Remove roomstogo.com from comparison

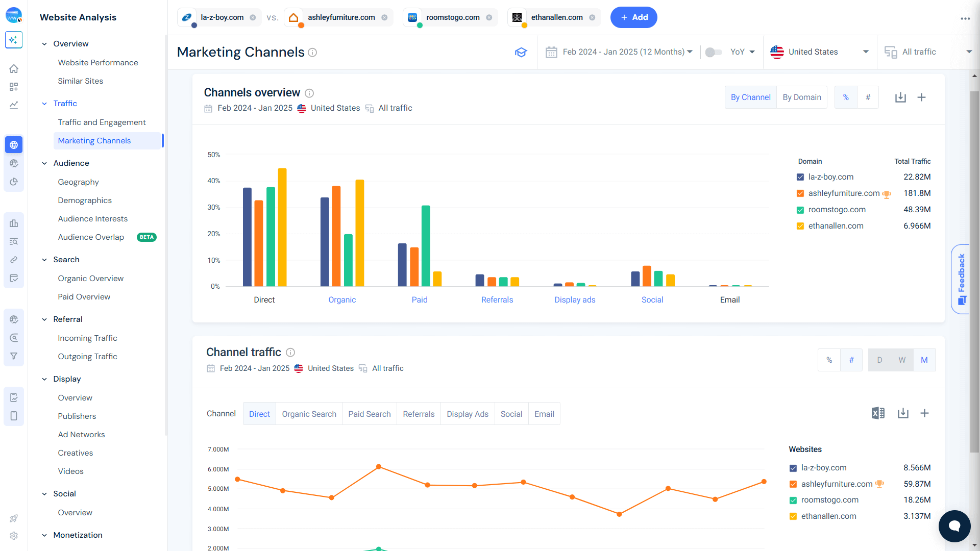(x=489, y=17)
